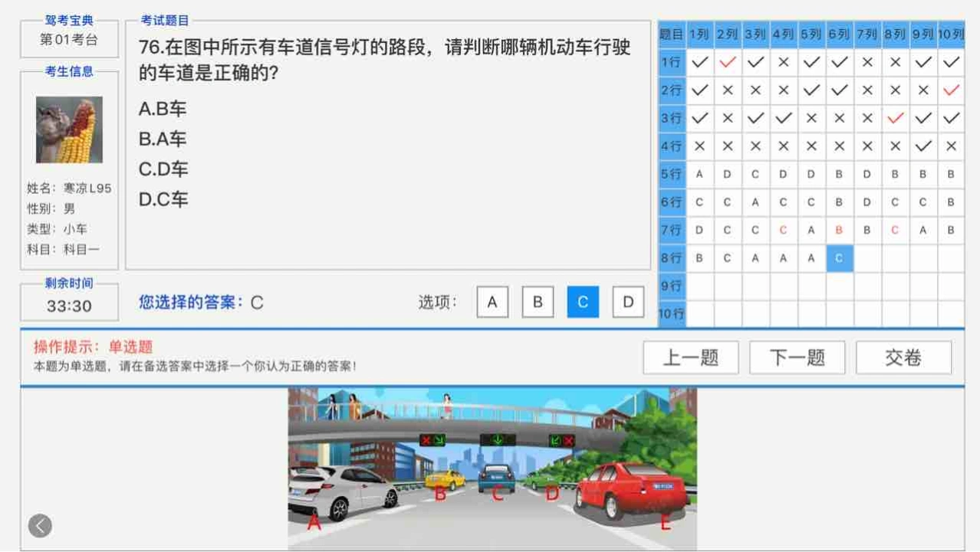Select answer option A button

(x=492, y=302)
